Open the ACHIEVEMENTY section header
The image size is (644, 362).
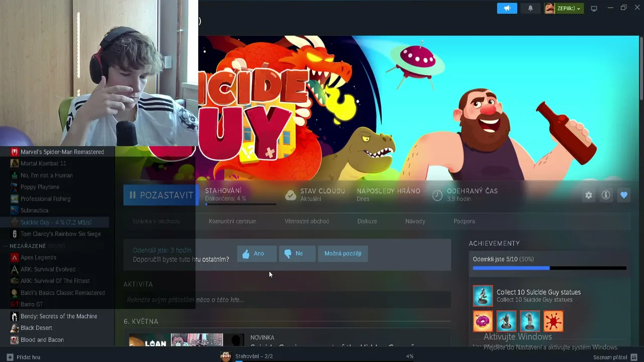point(494,243)
